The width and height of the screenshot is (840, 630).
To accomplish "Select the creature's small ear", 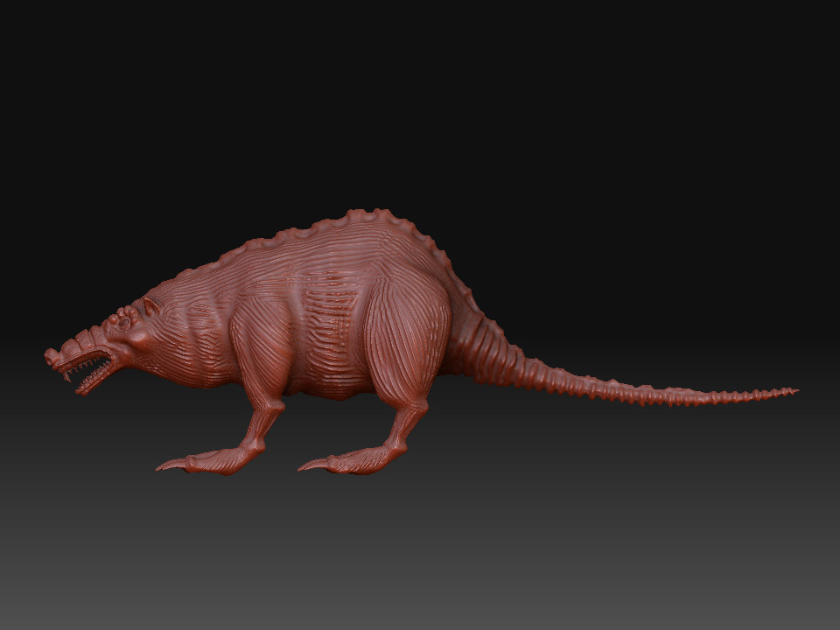I will pos(151,306).
